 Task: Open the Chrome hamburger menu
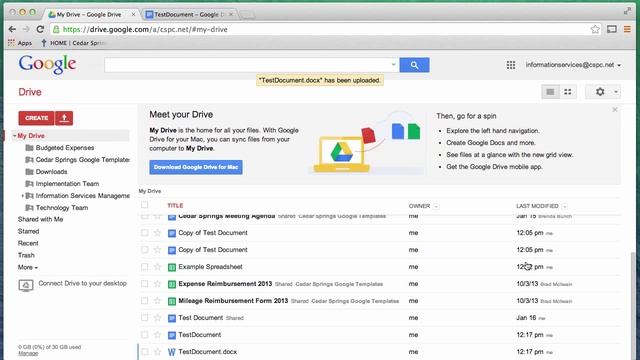click(x=627, y=29)
